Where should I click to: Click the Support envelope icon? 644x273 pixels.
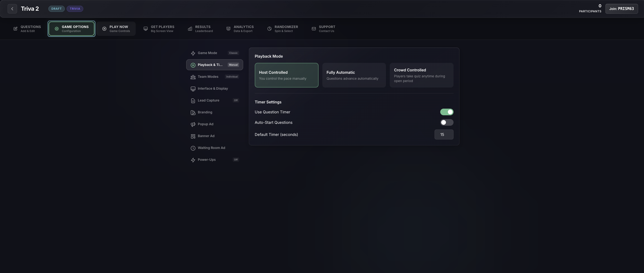pyautogui.click(x=314, y=29)
